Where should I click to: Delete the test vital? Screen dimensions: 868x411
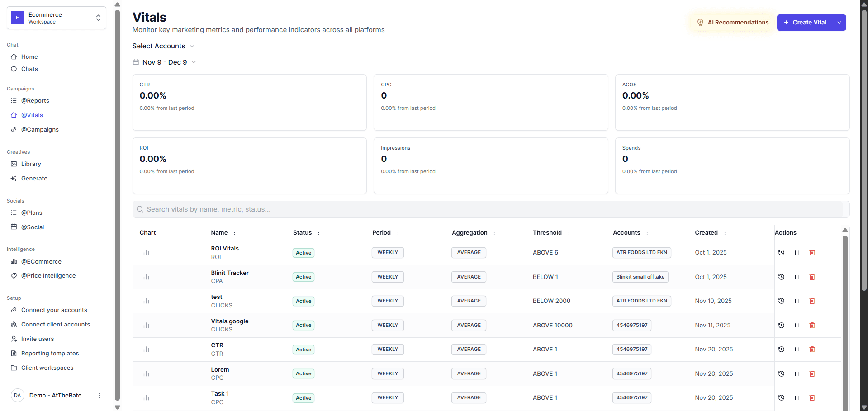point(812,301)
